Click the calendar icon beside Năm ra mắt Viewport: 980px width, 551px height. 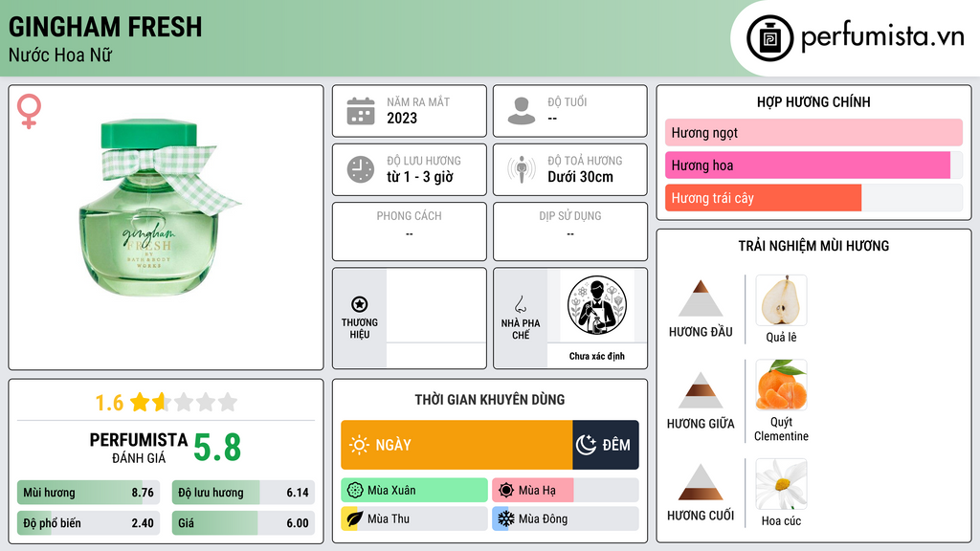(x=361, y=111)
